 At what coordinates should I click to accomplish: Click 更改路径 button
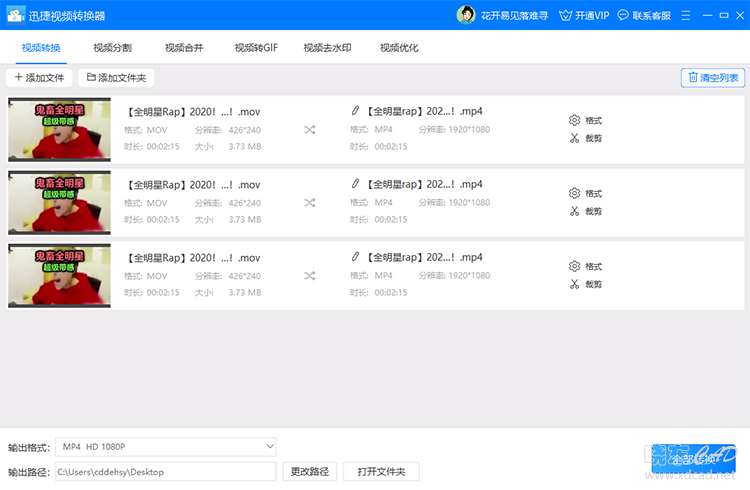(x=309, y=472)
